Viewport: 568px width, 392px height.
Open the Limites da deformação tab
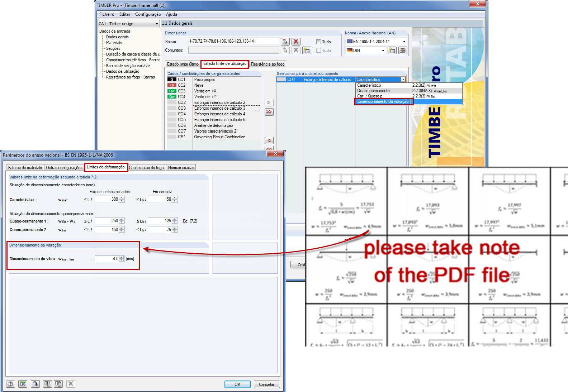[106, 167]
